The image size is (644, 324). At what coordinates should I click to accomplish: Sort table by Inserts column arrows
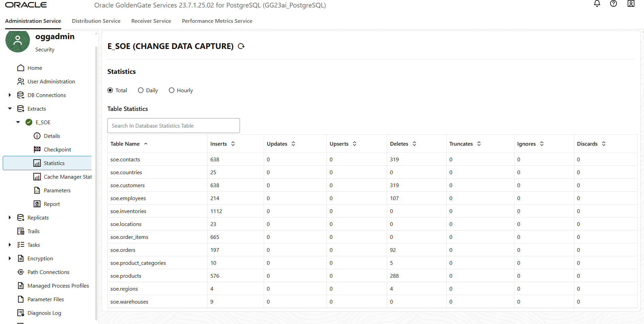click(233, 144)
